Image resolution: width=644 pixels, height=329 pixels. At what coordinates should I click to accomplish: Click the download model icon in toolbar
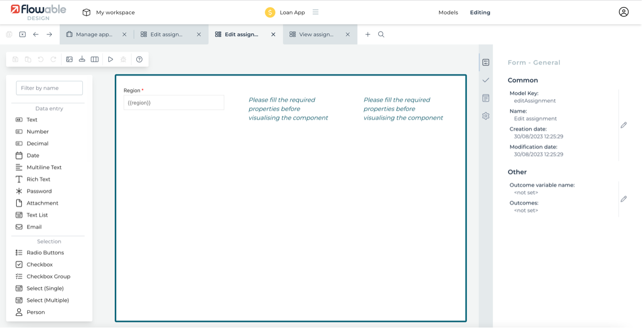(82, 59)
